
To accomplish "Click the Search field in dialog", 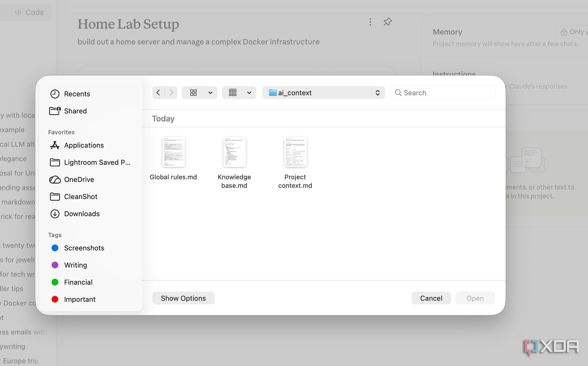I will [x=443, y=93].
